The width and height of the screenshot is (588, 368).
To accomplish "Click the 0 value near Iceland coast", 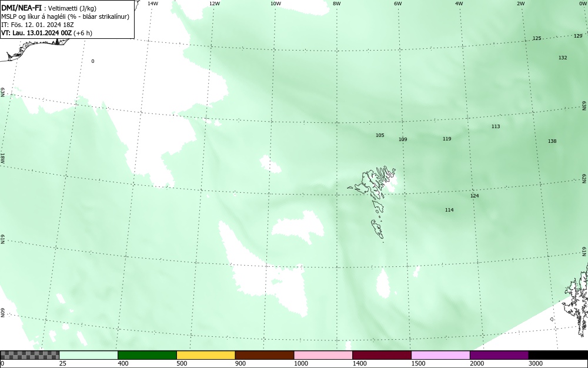I will pos(93,61).
